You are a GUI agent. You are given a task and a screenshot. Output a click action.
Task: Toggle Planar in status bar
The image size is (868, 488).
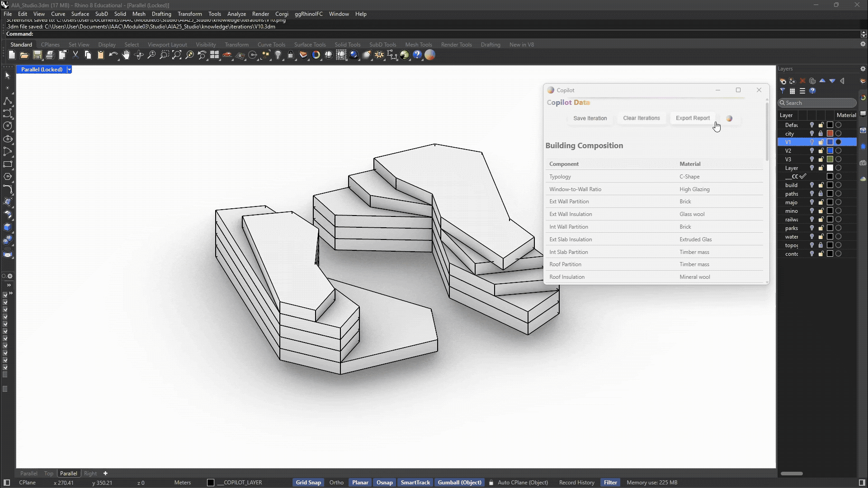click(x=360, y=483)
